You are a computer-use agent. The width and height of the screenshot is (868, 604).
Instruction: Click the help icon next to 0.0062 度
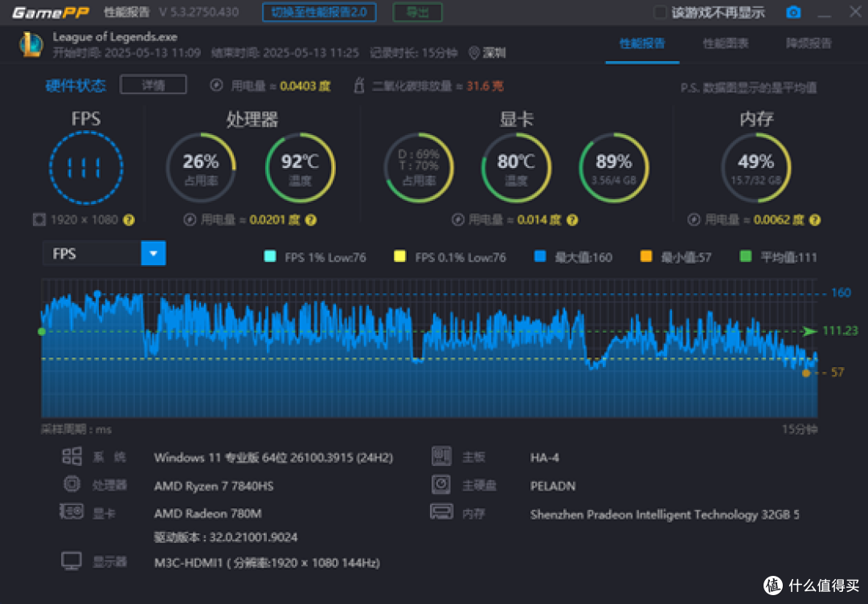pos(815,220)
